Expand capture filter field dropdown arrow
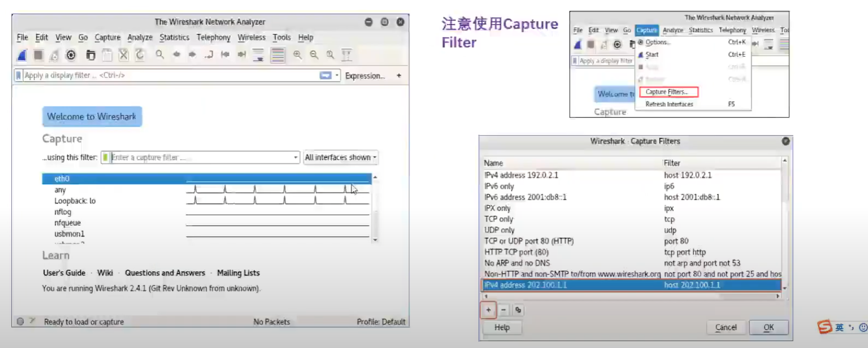The image size is (868, 348). coord(296,157)
